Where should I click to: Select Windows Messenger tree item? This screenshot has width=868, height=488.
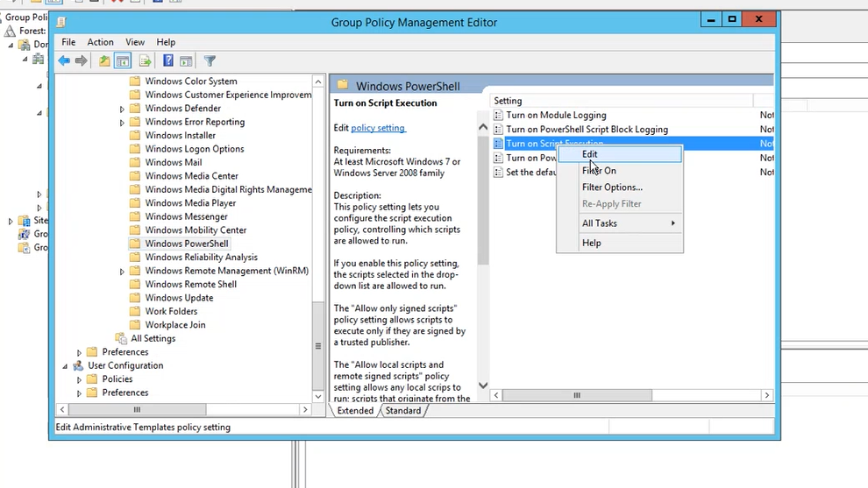pos(186,217)
